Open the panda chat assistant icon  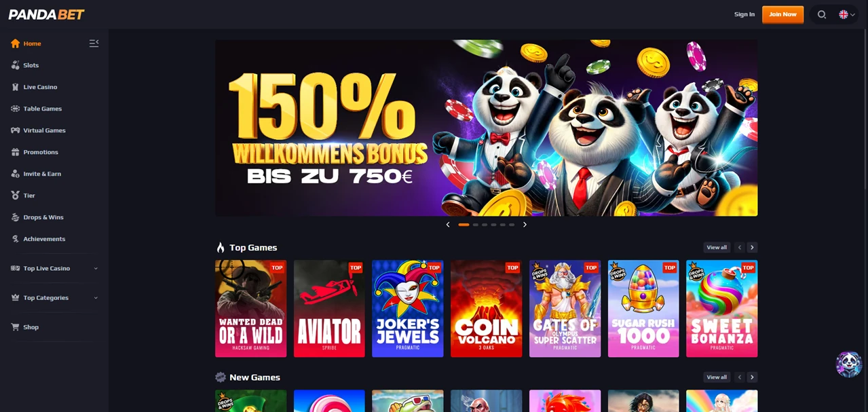(848, 364)
